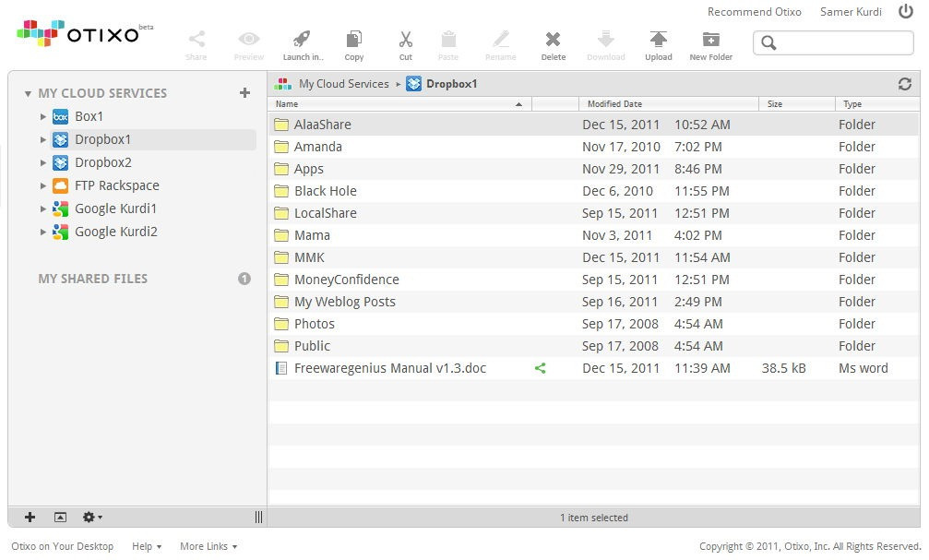
Task: Sort by the Type column header
Action: (x=877, y=103)
